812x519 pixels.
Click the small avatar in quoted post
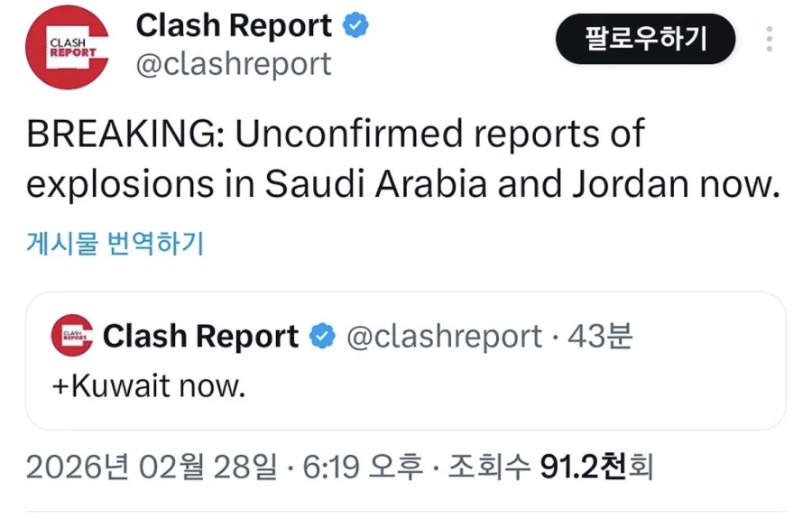[71, 337]
